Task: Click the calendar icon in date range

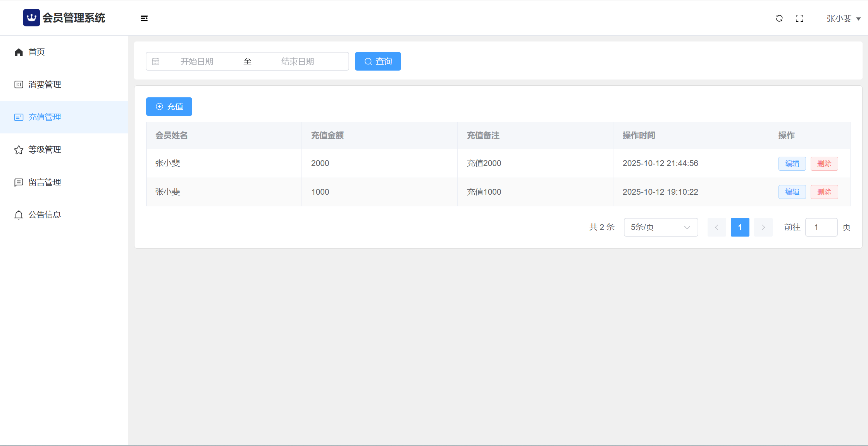Action: [156, 62]
